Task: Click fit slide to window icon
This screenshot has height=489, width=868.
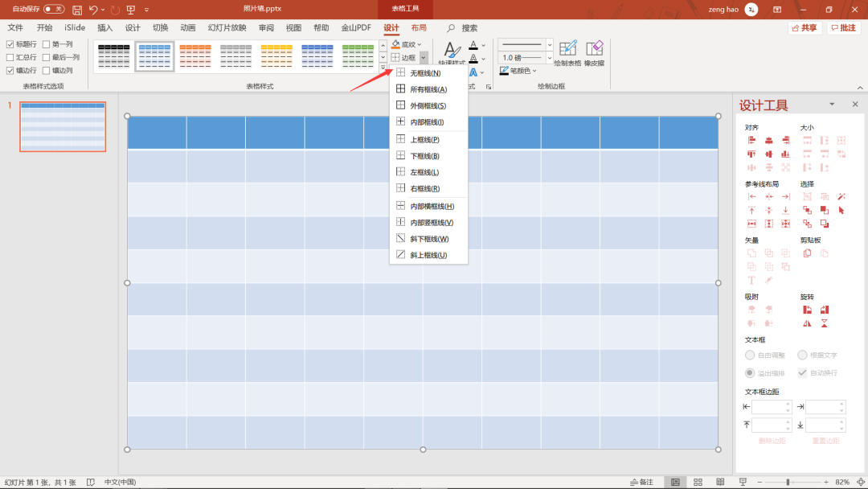Action: click(861, 482)
